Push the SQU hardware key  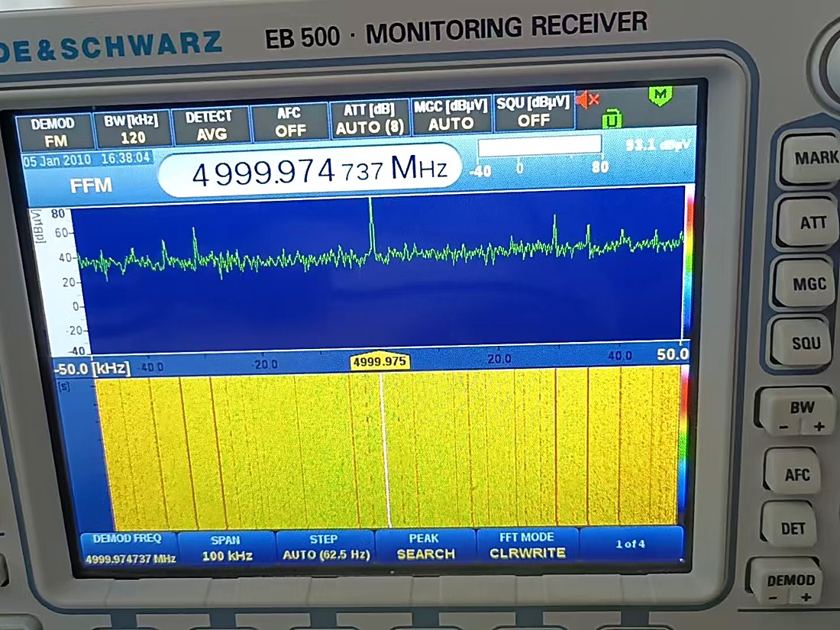coord(802,342)
